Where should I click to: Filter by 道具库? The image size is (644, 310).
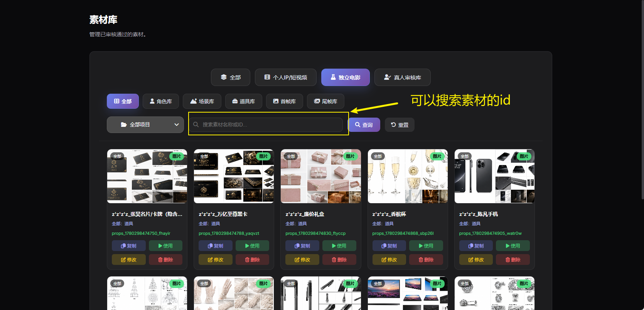(244, 101)
